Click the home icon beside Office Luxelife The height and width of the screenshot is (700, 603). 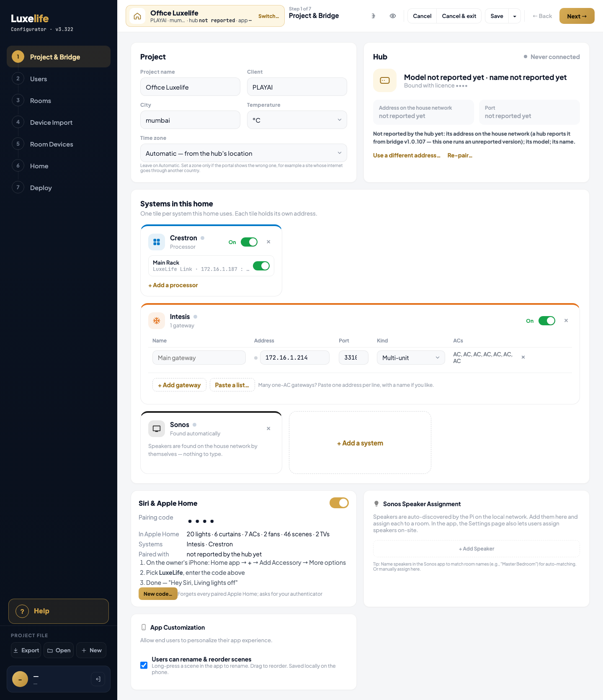[137, 16]
